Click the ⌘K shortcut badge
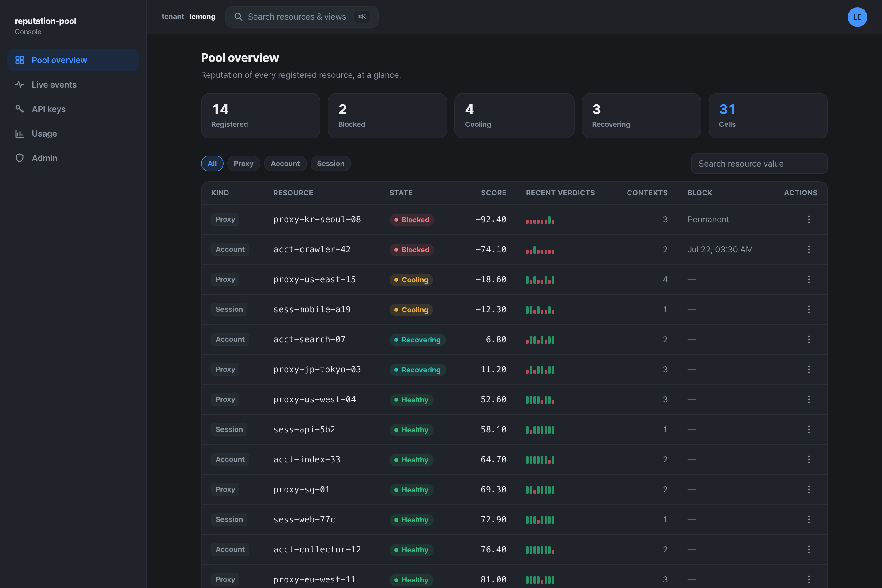The height and width of the screenshot is (588, 882). 361,17
